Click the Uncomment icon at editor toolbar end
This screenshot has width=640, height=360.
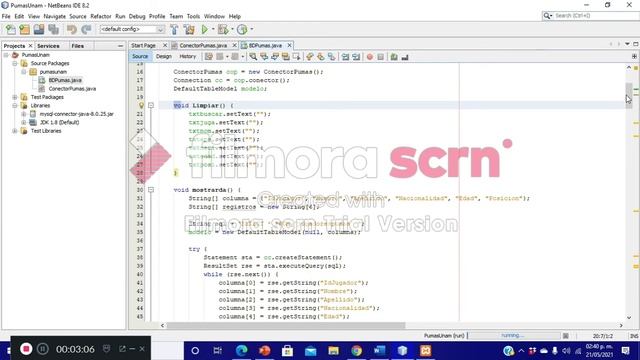point(405,57)
